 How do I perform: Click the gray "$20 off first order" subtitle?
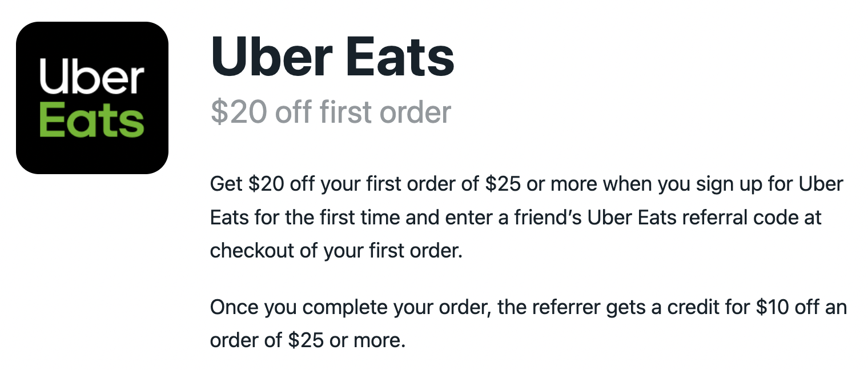click(331, 112)
